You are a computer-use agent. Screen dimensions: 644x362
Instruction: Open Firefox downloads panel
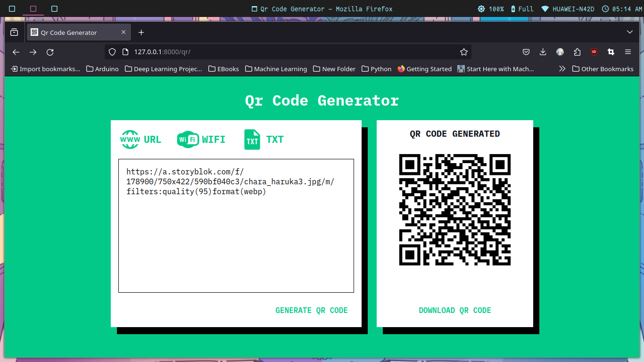(x=543, y=52)
